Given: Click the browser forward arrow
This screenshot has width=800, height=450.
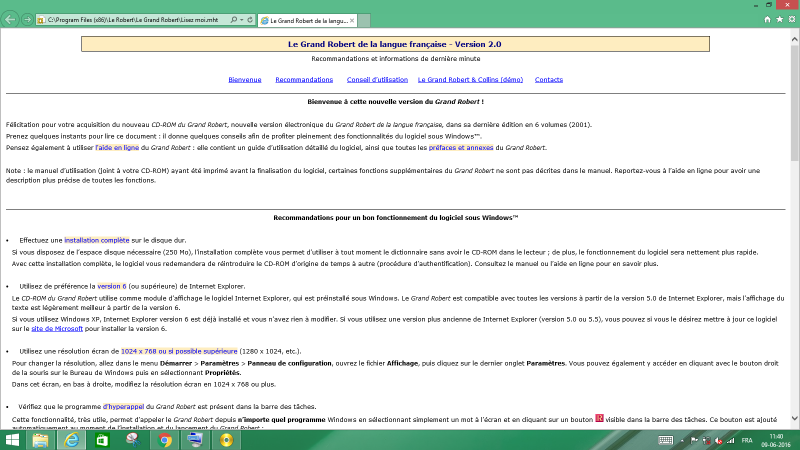Looking at the screenshot, I should (x=27, y=20).
